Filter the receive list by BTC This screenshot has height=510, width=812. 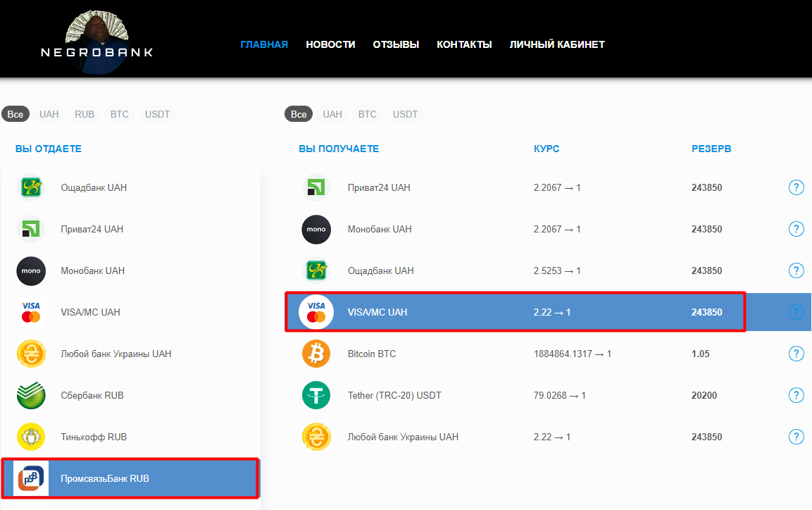click(368, 114)
